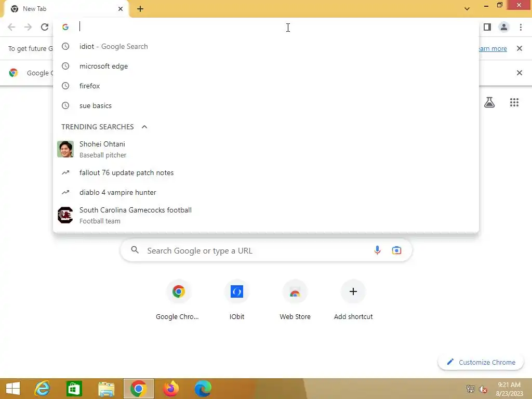Click the magnifier icon in the search box

(135, 250)
